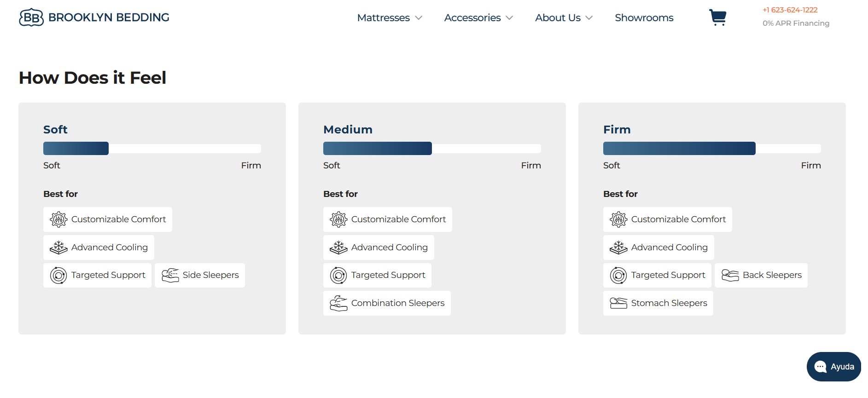Click Targeted Support bullseye icon under Medium
The image size is (868, 398).
[x=338, y=275]
